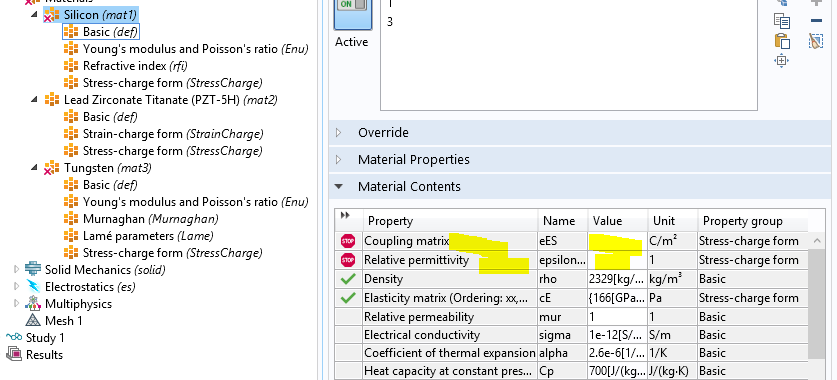Image resolution: width=837 pixels, height=380 pixels.
Task: Click the Electrostatics physics icon
Action: [x=33, y=287]
